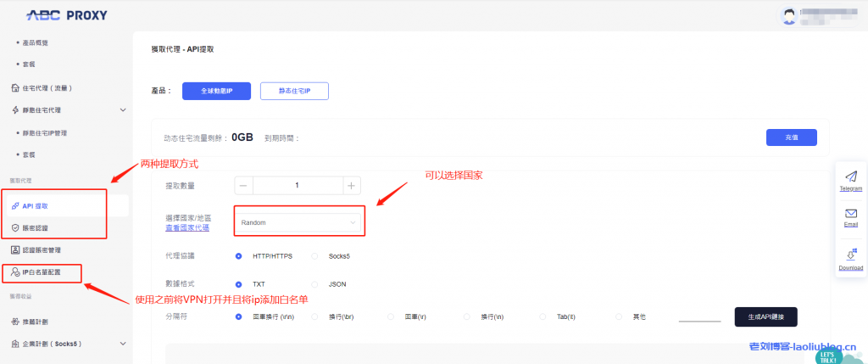868x364 pixels.
Task: Expand 企業計劃 (Socks5) sidebar menu
Action: (123, 344)
